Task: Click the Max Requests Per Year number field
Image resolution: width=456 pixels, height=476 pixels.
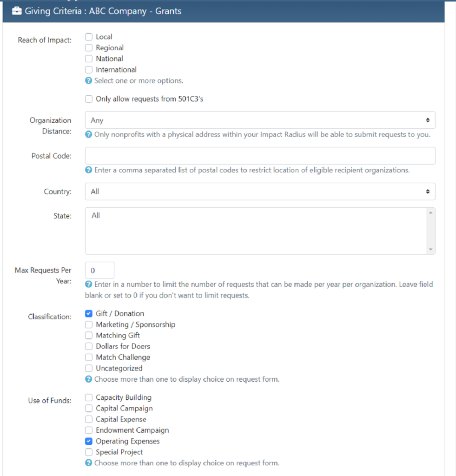Action: (99, 270)
